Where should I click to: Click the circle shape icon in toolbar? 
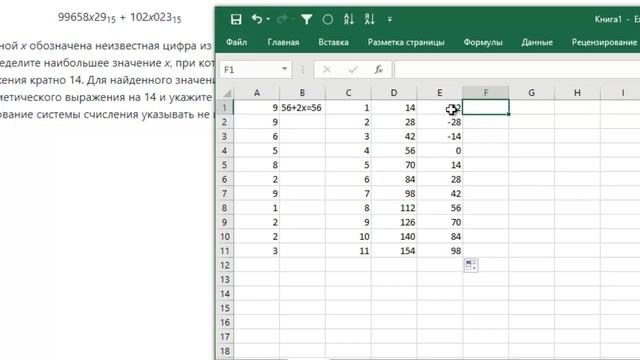pos(327,19)
